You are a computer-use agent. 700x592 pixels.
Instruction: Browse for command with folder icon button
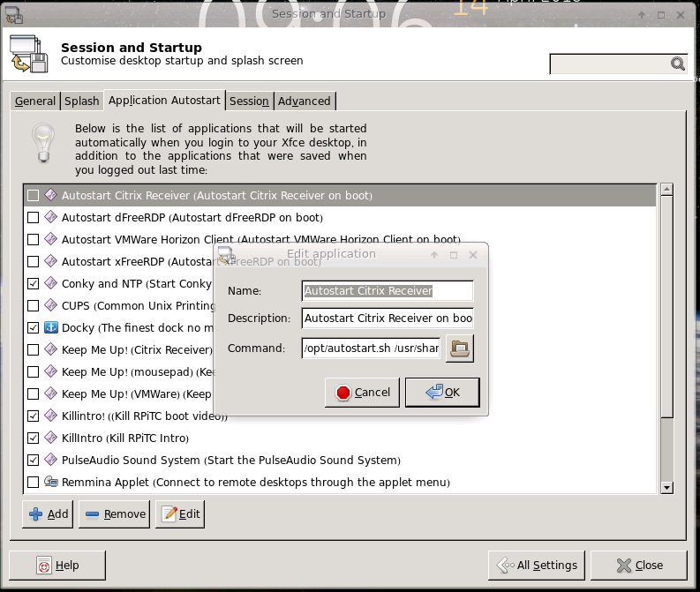(x=459, y=348)
